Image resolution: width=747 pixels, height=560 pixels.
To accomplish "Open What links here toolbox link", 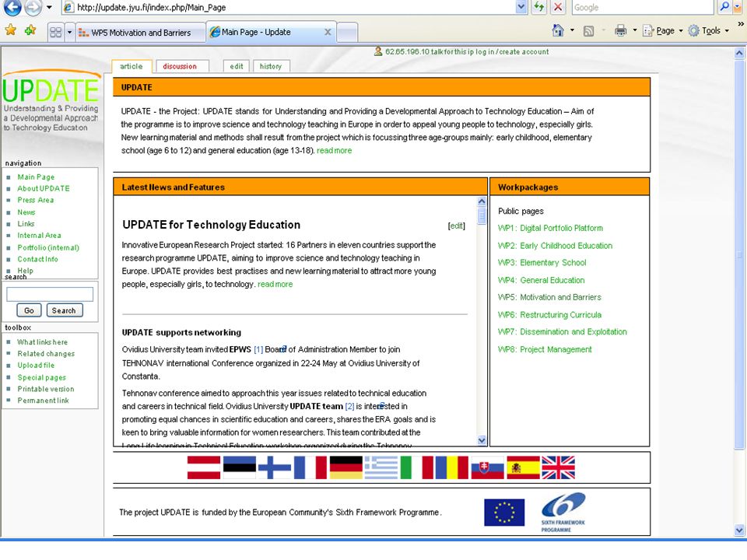I will [x=42, y=342].
